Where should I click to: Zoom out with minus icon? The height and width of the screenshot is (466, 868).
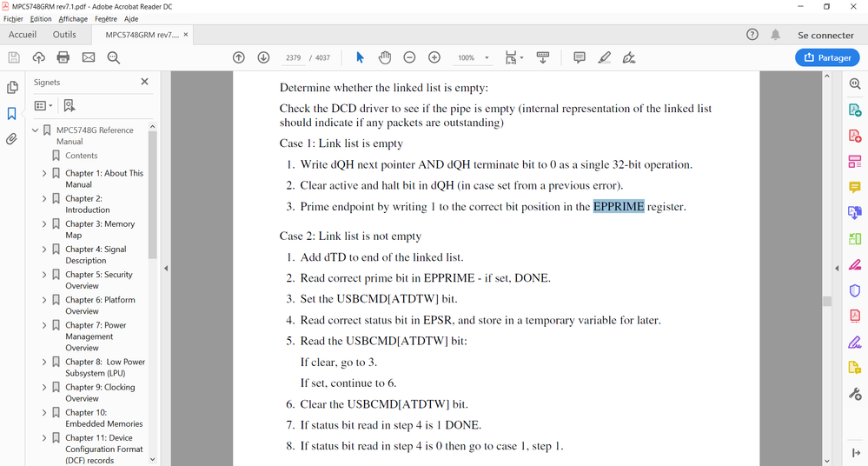409,57
